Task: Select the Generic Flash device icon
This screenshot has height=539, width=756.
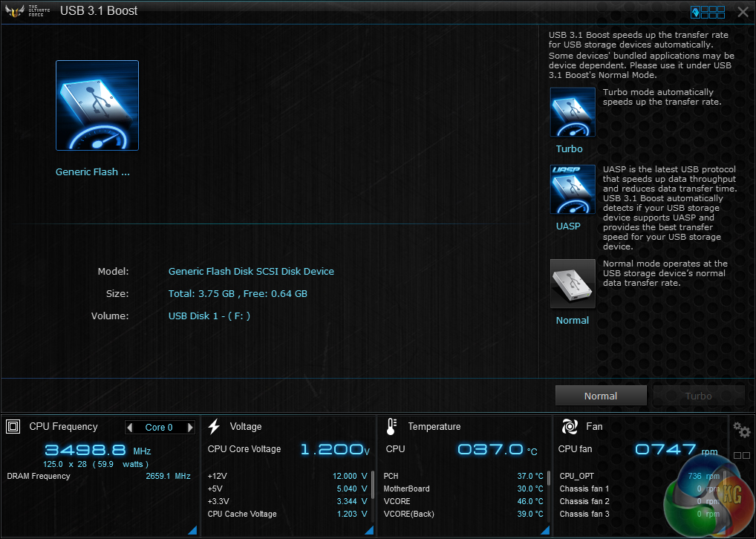Action: coord(97,105)
